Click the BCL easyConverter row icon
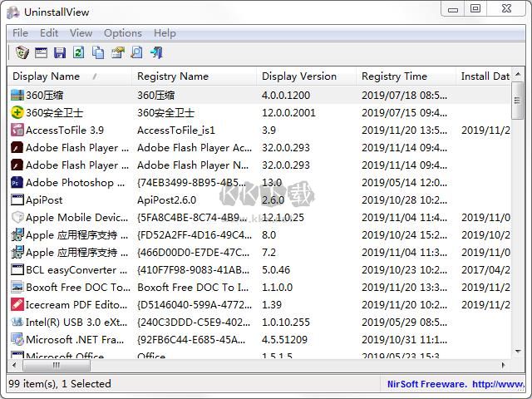The height and width of the screenshot is (399, 532). pyautogui.click(x=17, y=269)
